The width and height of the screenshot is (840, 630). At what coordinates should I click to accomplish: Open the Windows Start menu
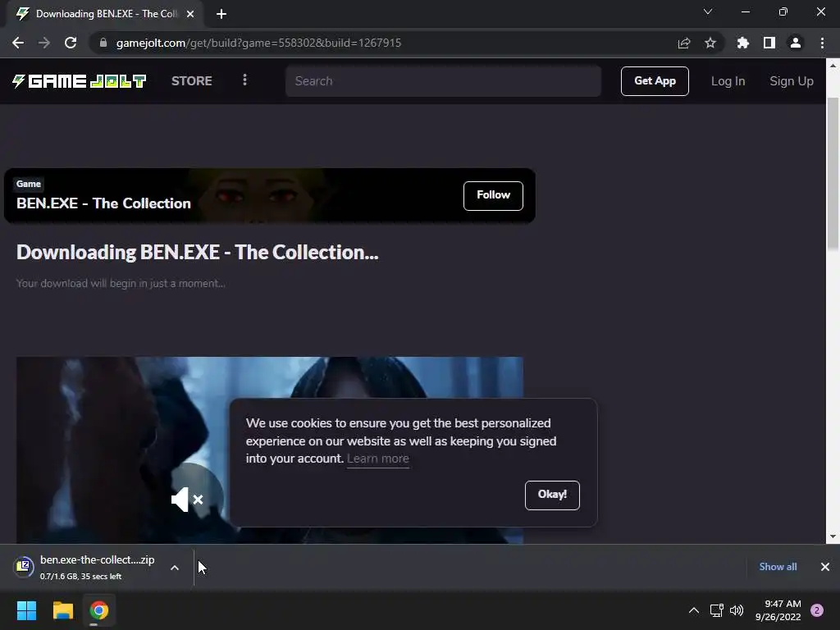tap(26, 610)
